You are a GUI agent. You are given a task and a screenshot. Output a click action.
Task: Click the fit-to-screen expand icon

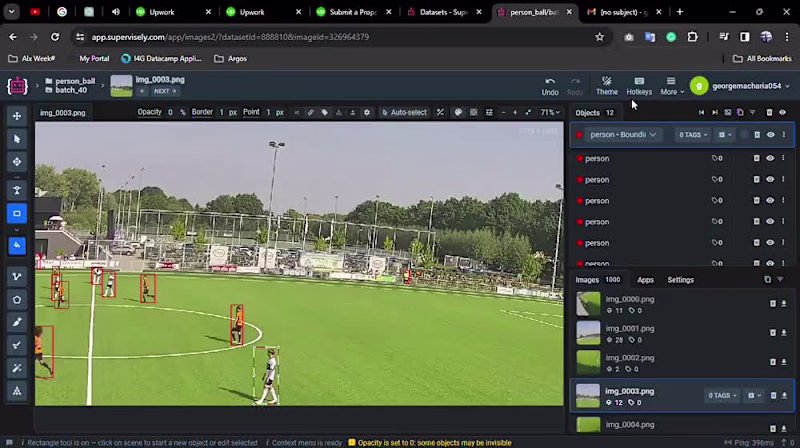[x=528, y=112]
